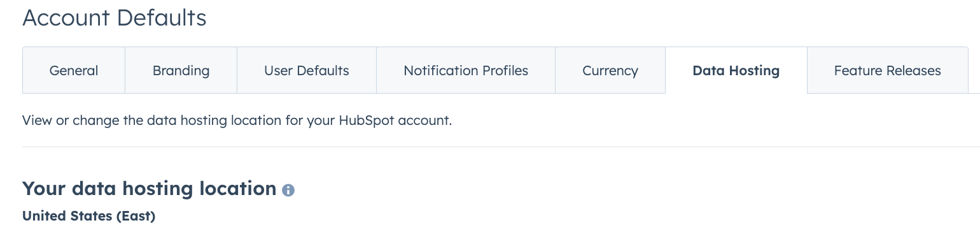The image size is (980, 232).
Task: Select the United States (East) location text
Action: coord(88,216)
